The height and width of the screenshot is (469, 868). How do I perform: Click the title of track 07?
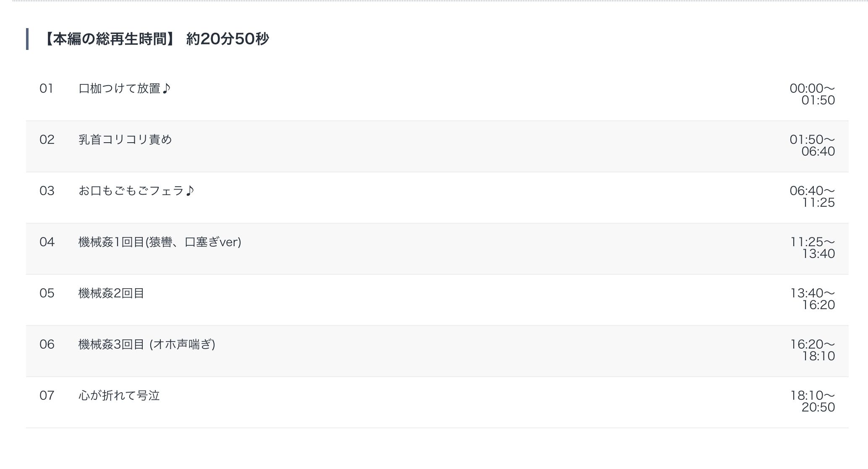click(x=119, y=396)
